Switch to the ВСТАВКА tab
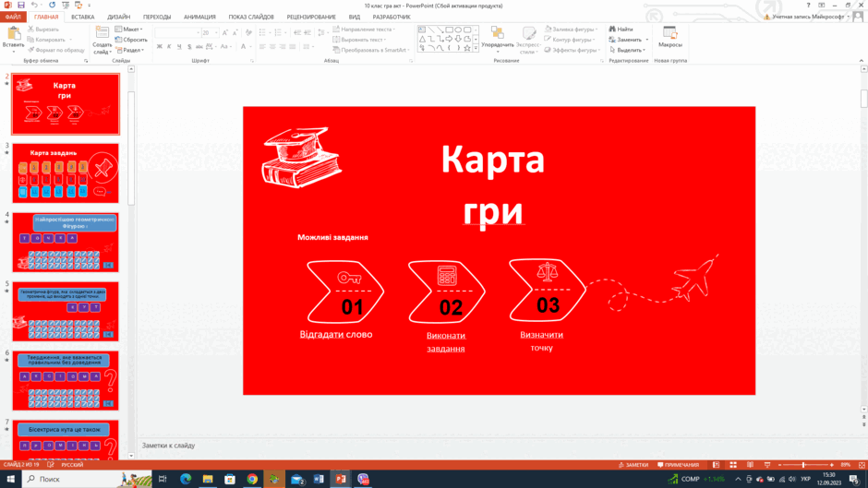This screenshot has height=488, width=868. 82,17
